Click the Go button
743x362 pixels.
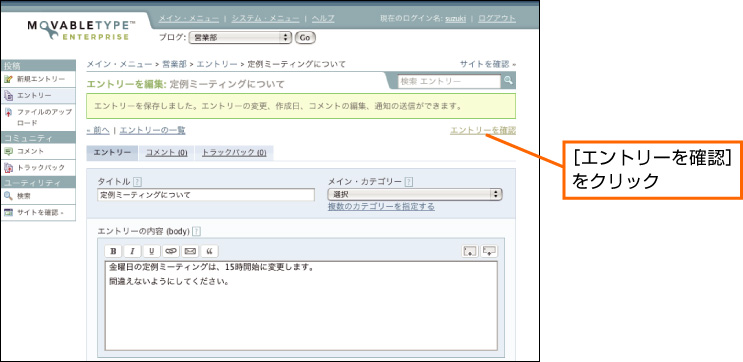[x=305, y=38]
